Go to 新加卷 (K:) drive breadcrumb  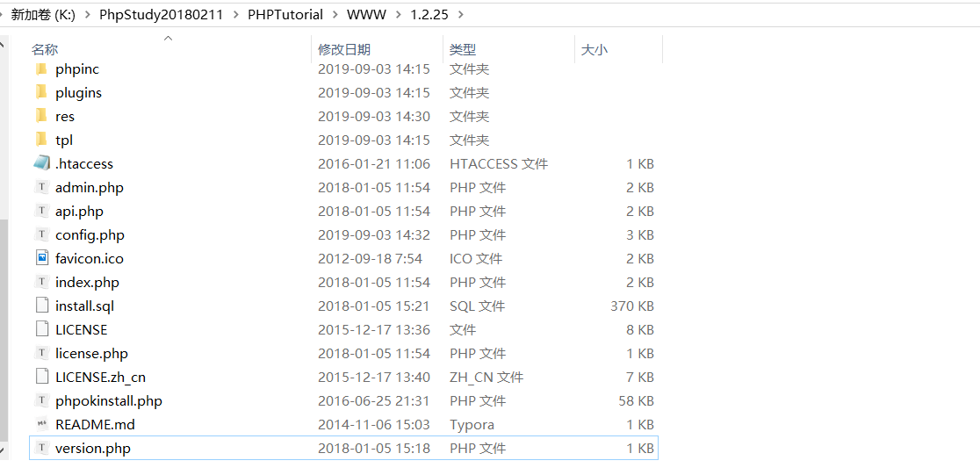[44, 15]
